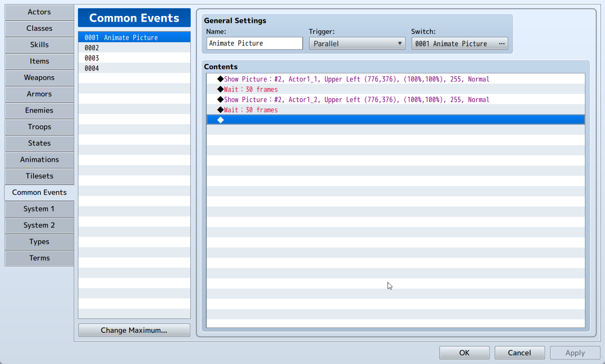Select common event 0004 in the list
This screenshot has height=364, width=605.
[134, 68]
